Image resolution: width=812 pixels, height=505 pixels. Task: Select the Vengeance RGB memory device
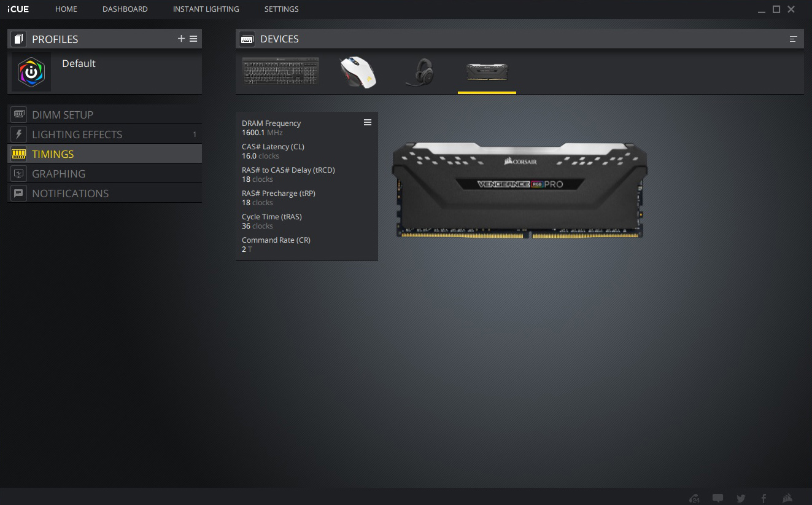[x=487, y=72]
